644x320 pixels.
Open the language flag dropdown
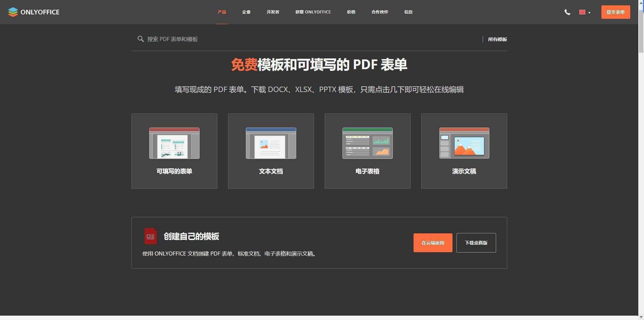click(582, 12)
